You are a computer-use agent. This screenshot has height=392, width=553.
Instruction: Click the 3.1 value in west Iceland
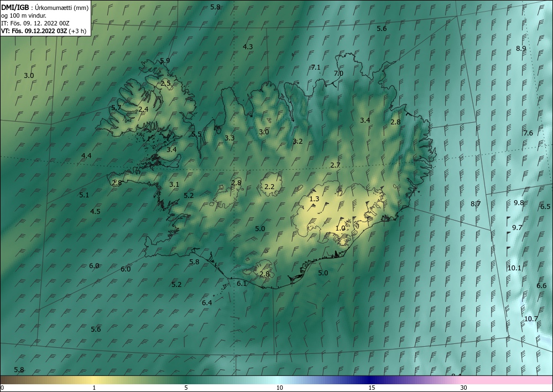pos(174,184)
